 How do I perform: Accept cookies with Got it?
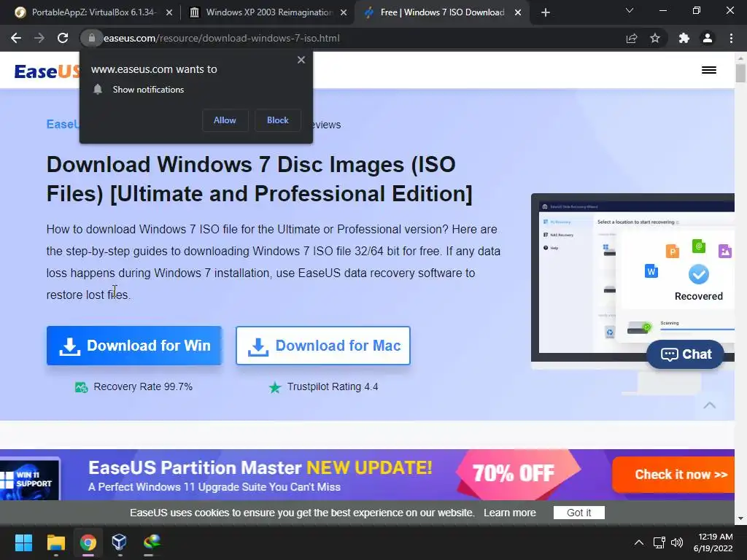[x=578, y=513]
